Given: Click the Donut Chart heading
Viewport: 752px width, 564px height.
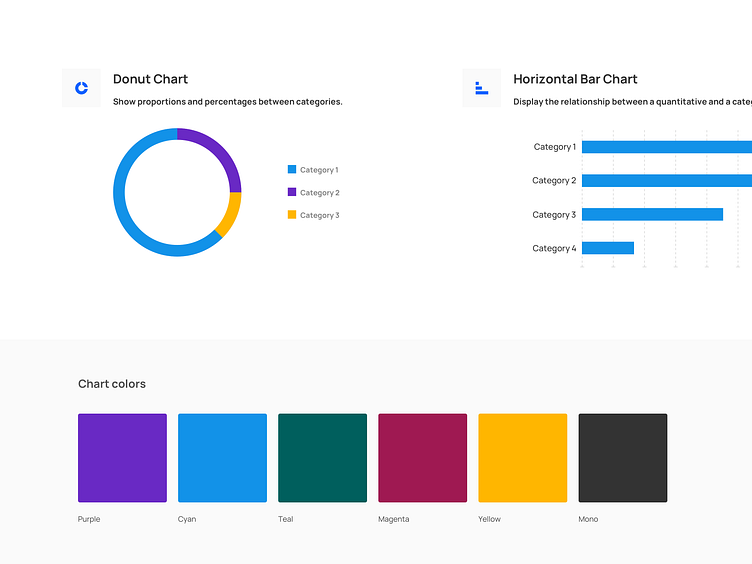Looking at the screenshot, I should click(150, 79).
